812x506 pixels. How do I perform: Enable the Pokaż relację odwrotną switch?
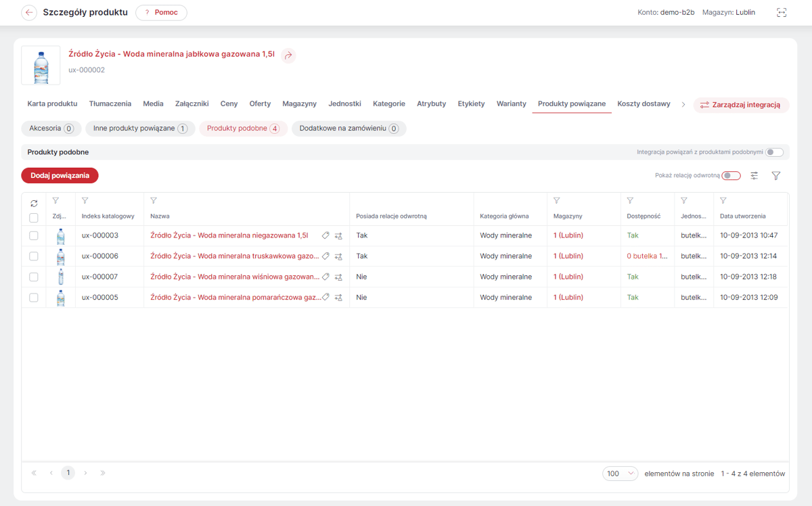(x=731, y=175)
